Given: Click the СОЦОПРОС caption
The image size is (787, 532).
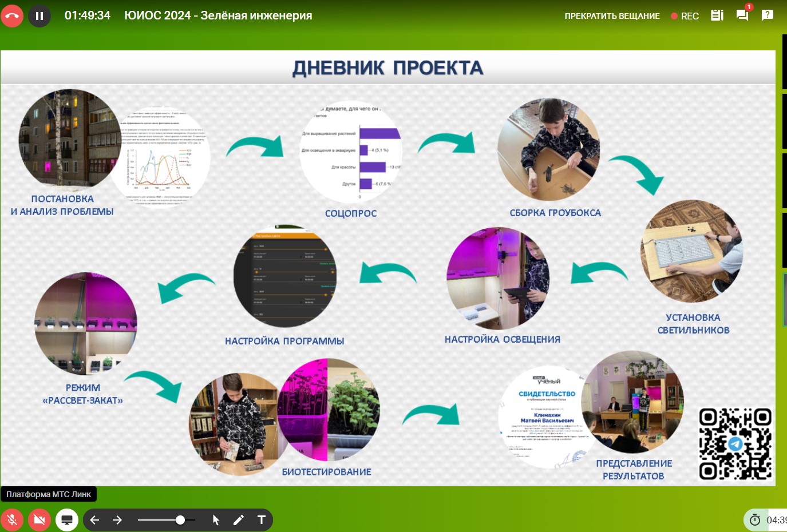Looking at the screenshot, I should click(351, 213).
